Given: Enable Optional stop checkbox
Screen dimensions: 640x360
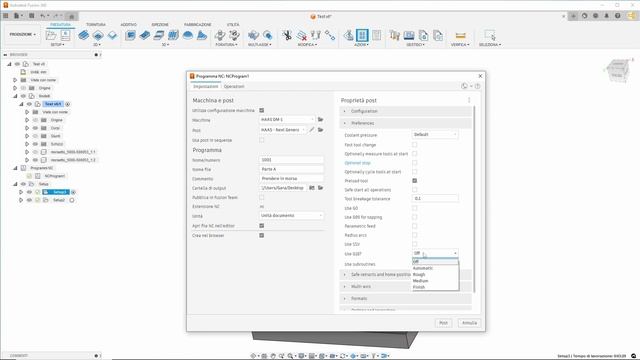Looking at the screenshot, I should (x=415, y=162).
